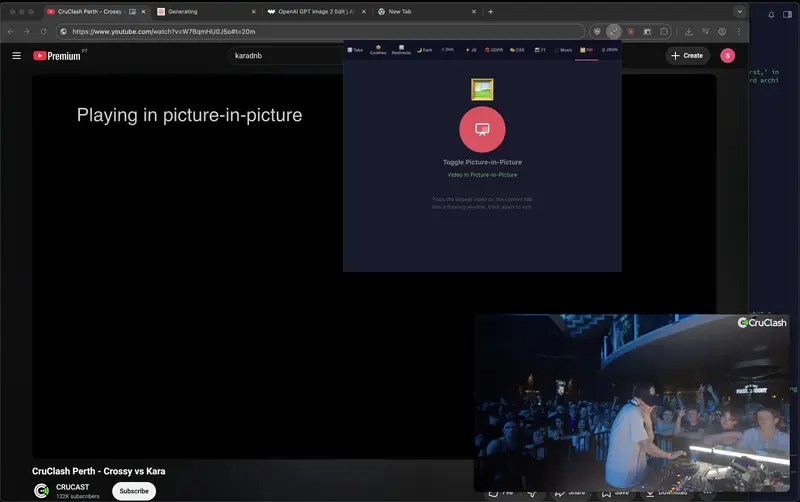This screenshot has width=800, height=502.
Task: Open the extensions puzzle icon in toolbar
Action: click(x=664, y=32)
